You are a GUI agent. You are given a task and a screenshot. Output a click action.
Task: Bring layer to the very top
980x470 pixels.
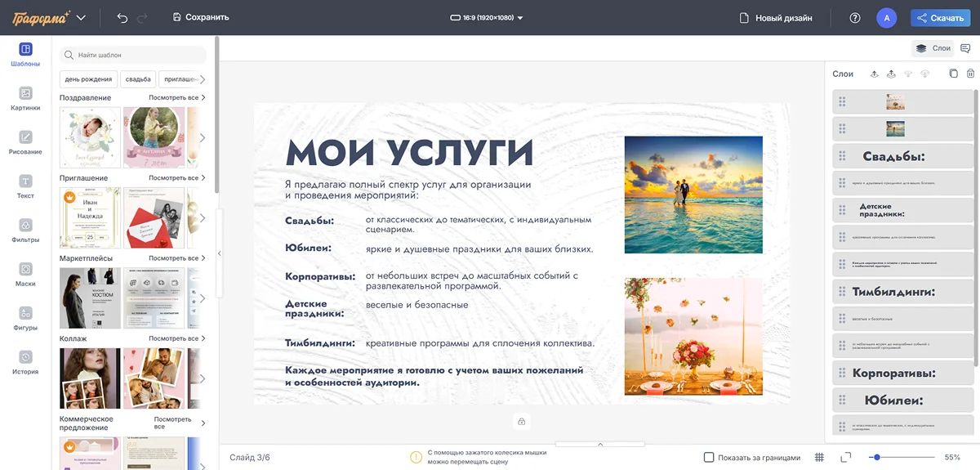(891, 74)
